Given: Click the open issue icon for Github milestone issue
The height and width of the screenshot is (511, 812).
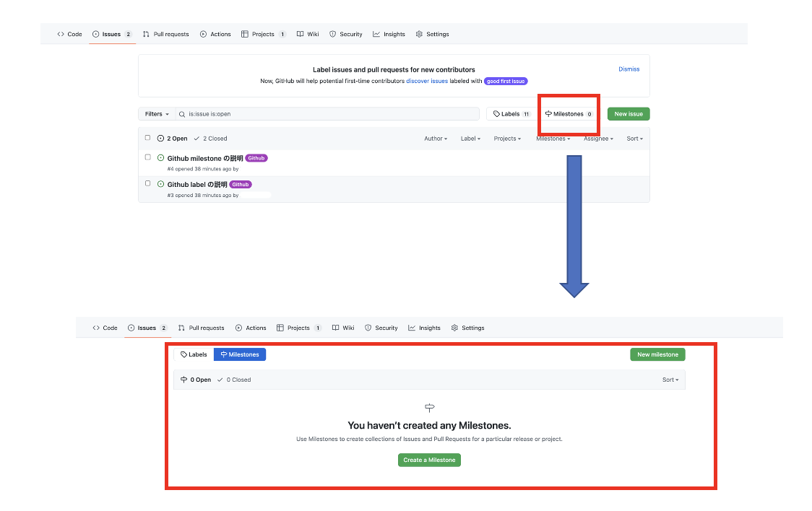Looking at the screenshot, I should point(160,158).
